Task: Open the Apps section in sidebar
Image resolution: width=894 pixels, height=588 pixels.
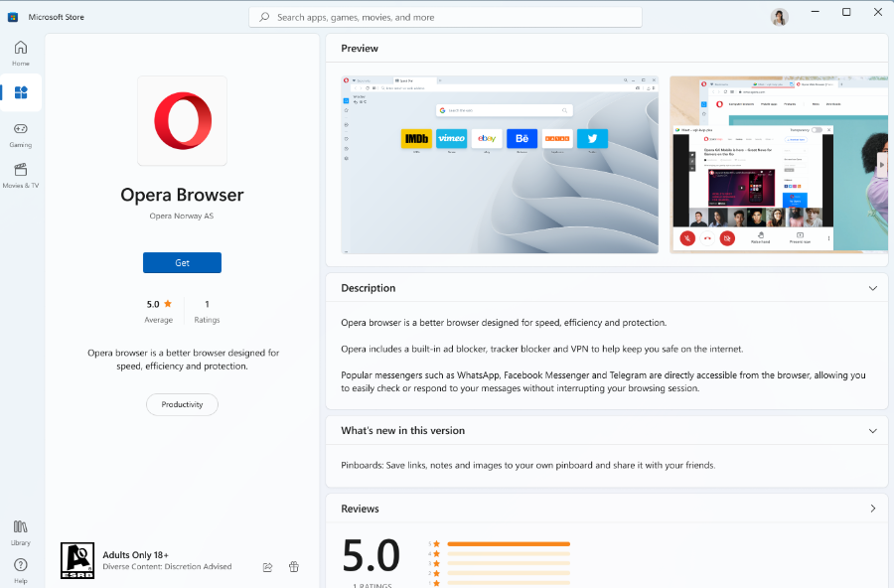Action: (x=21, y=92)
